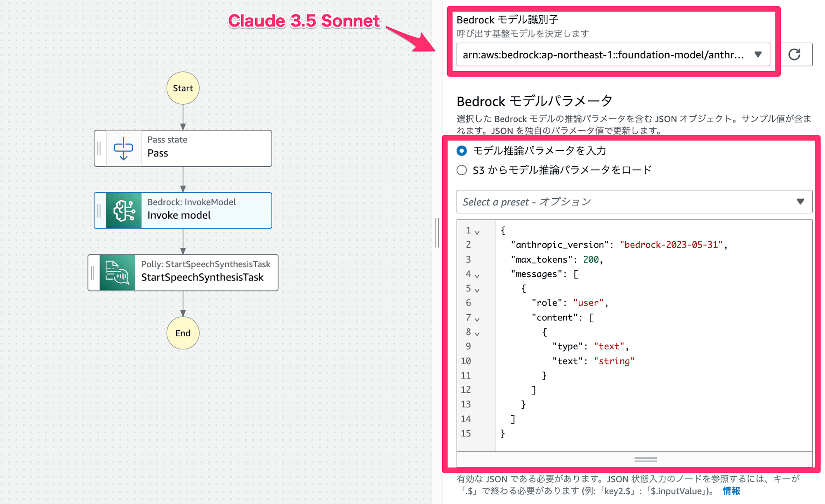Click the "bedrock-2023-05-31" value in editor
825x504 pixels.
(671, 245)
